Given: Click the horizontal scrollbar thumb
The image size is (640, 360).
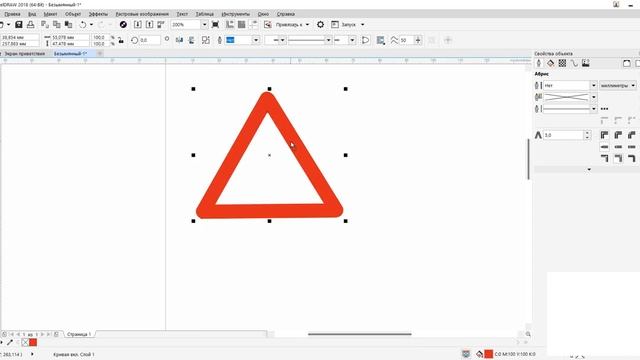Looking at the screenshot, I should coord(360,334).
